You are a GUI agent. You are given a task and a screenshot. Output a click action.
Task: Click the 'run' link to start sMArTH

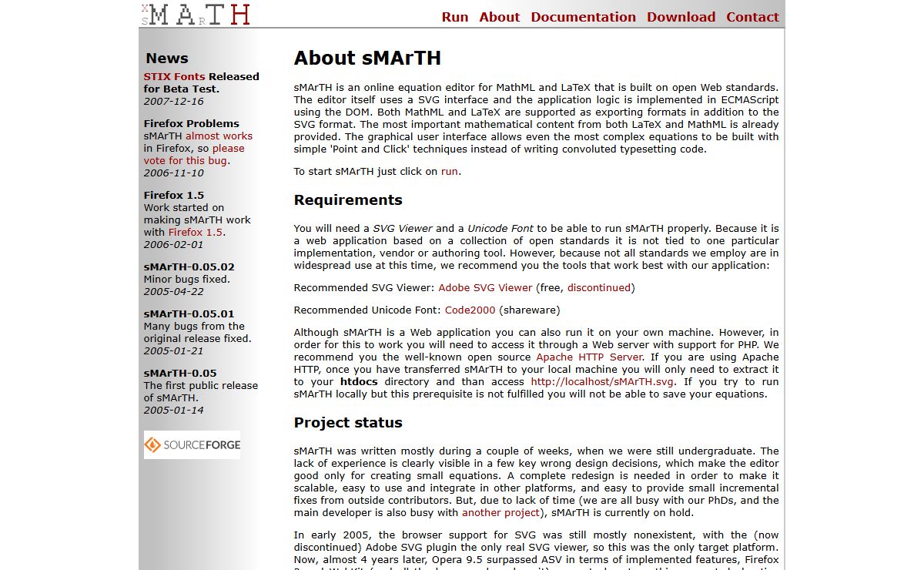pos(450,171)
